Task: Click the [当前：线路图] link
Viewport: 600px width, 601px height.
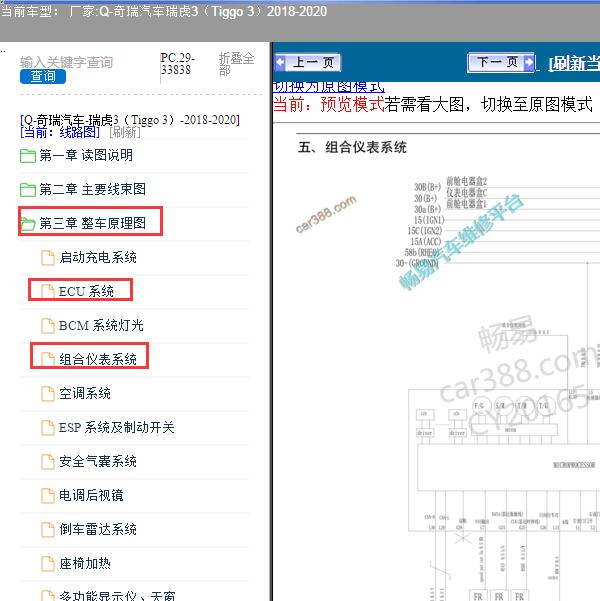Action: pyautogui.click(x=60, y=133)
